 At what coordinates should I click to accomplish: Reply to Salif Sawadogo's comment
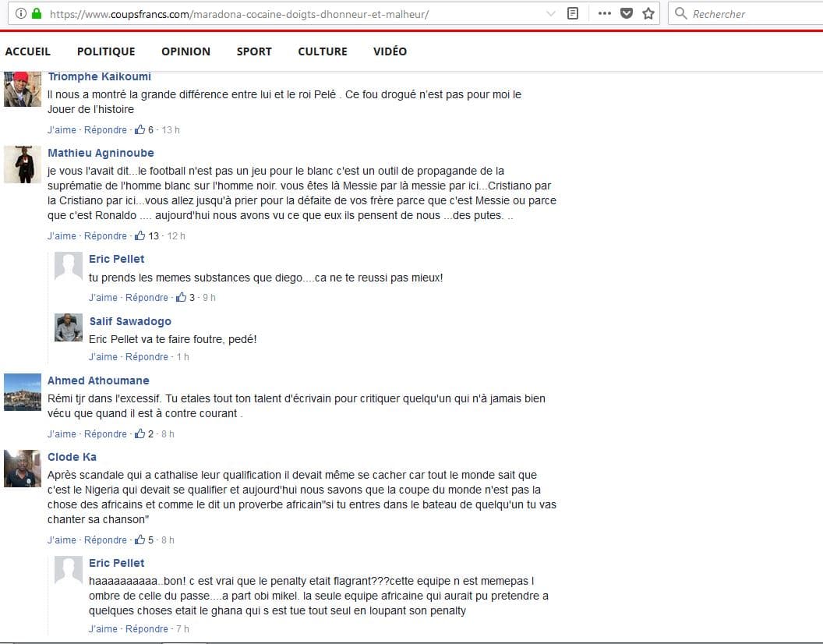pos(147,356)
